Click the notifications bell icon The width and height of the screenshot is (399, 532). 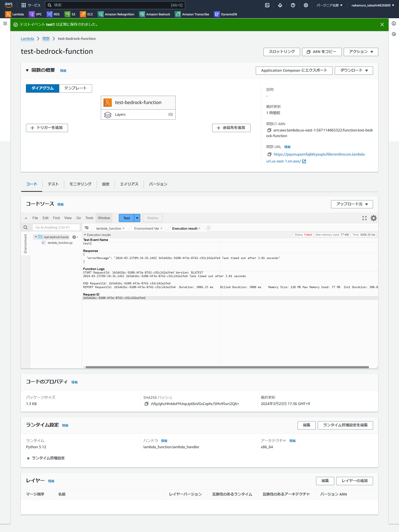280,5
